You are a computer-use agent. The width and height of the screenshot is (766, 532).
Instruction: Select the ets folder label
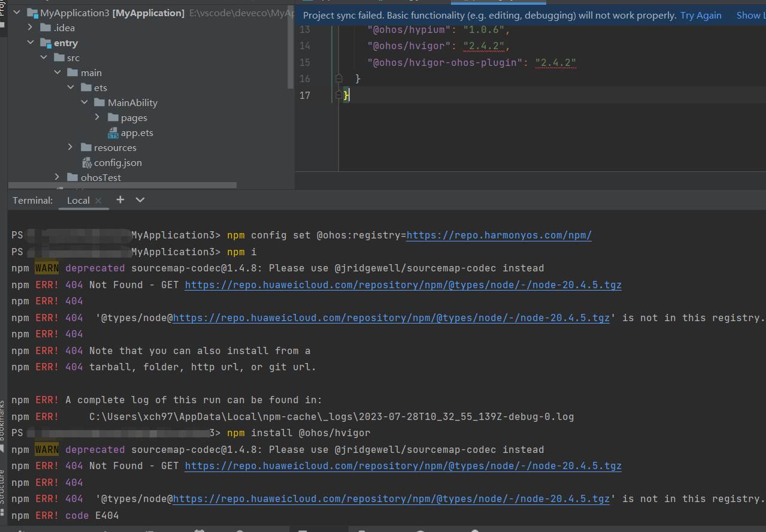tap(101, 87)
